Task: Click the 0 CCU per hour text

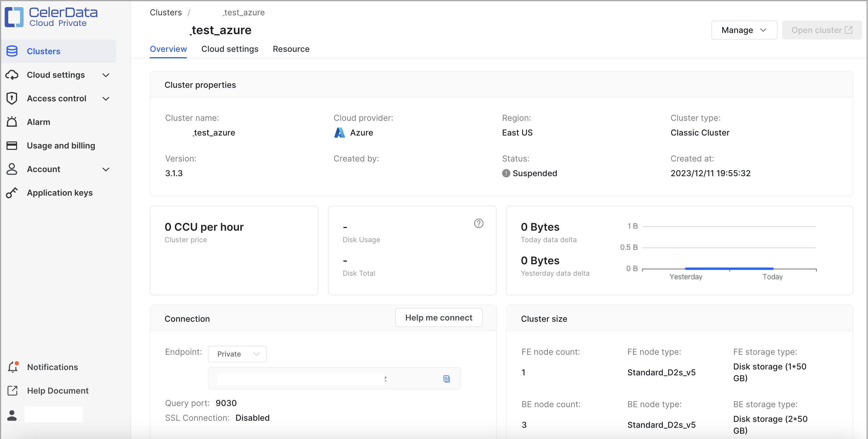Action: (204, 227)
